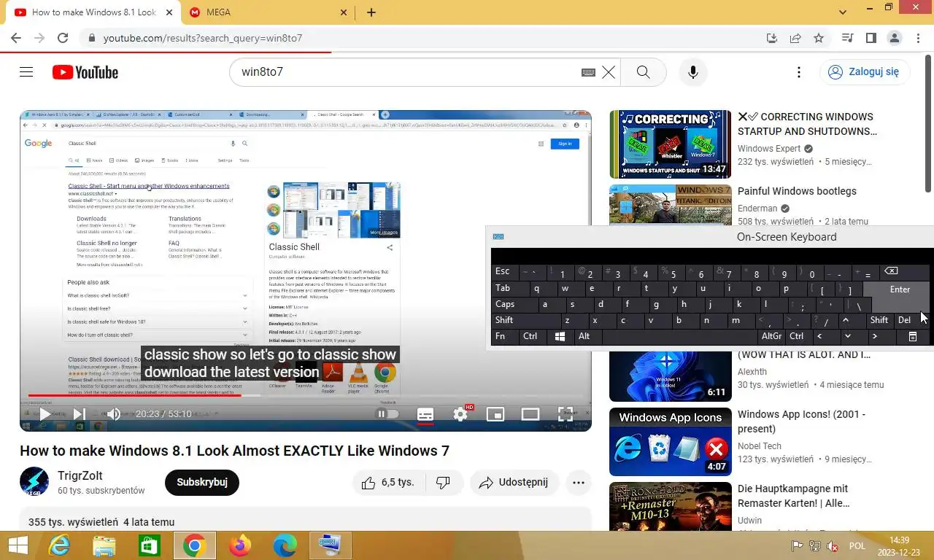This screenshot has width=934, height=560.
Task: Select the How to make Windows 8.1 tab
Action: coord(93,12)
